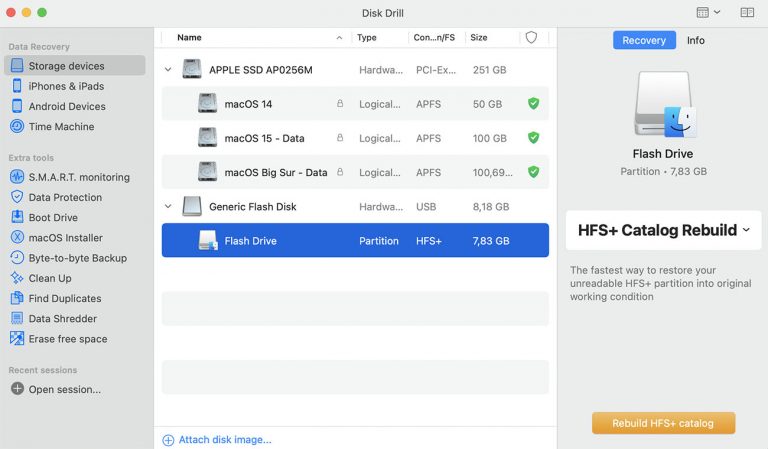Open the Find Duplicates icon
The width and height of the screenshot is (768, 449).
[17, 298]
